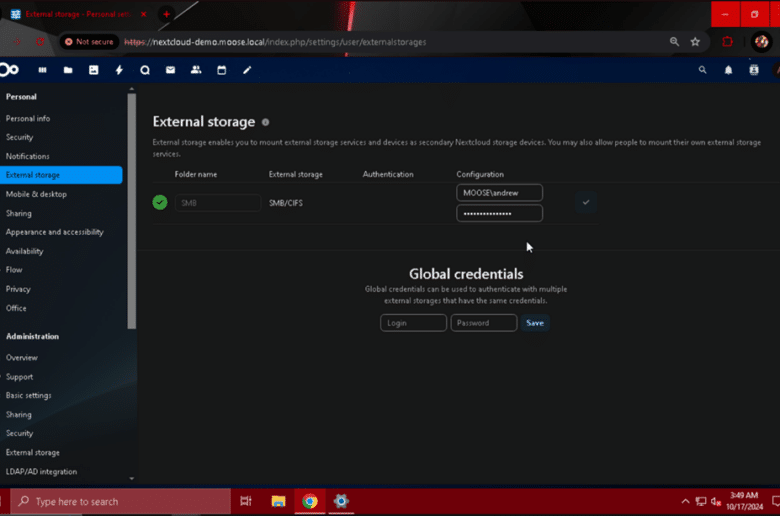Click the browser address bar URL
The image size is (780, 516).
(275, 42)
